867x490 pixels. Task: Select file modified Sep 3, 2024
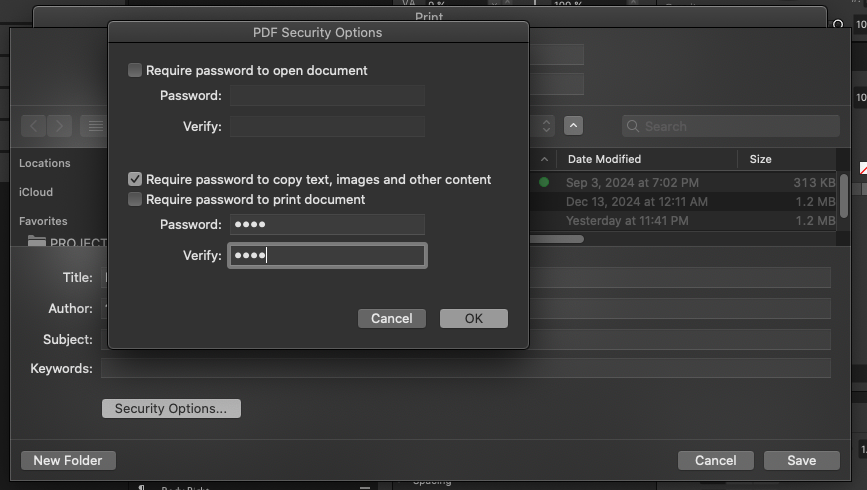[x=632, y=183]
